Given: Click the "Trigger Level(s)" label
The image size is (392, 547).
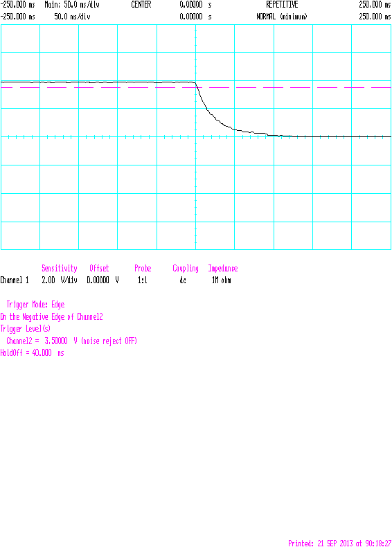Looking at the screenshot, I should coord(26,329).
